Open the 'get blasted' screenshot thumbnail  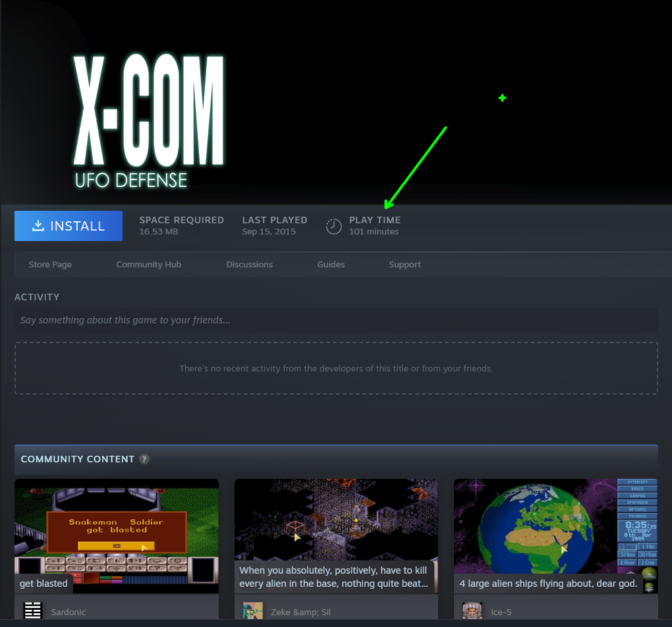117,536
